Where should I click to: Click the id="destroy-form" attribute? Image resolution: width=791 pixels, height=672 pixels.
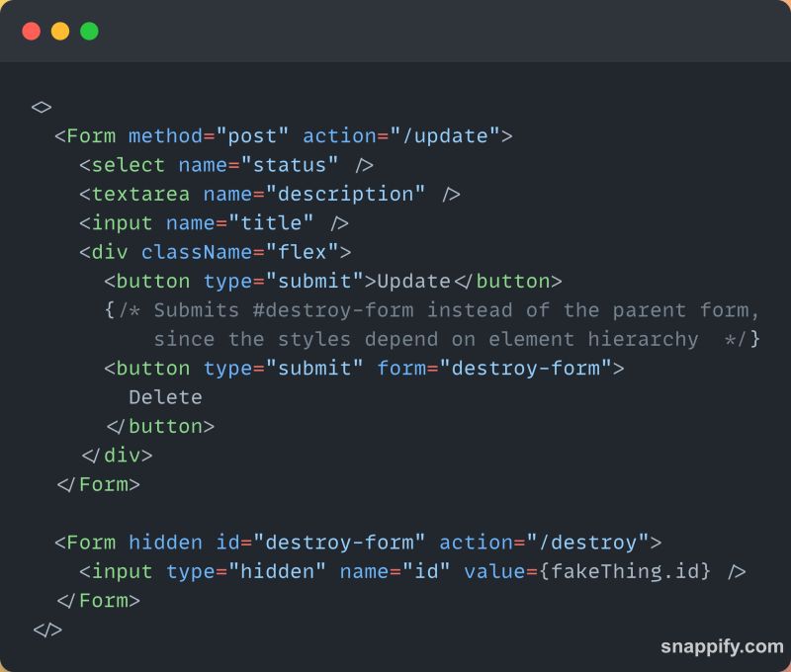[x=320, y=543]
